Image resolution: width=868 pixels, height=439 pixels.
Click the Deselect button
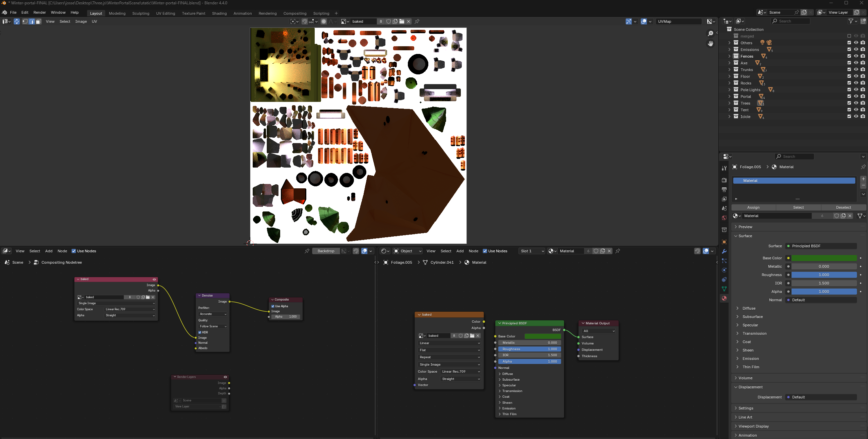click(844, 207)
